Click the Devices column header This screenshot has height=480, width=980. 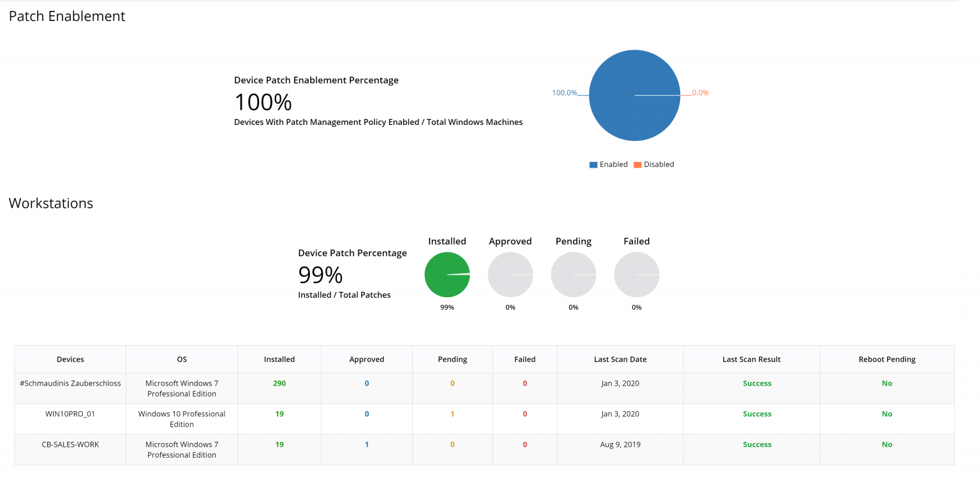70,359
